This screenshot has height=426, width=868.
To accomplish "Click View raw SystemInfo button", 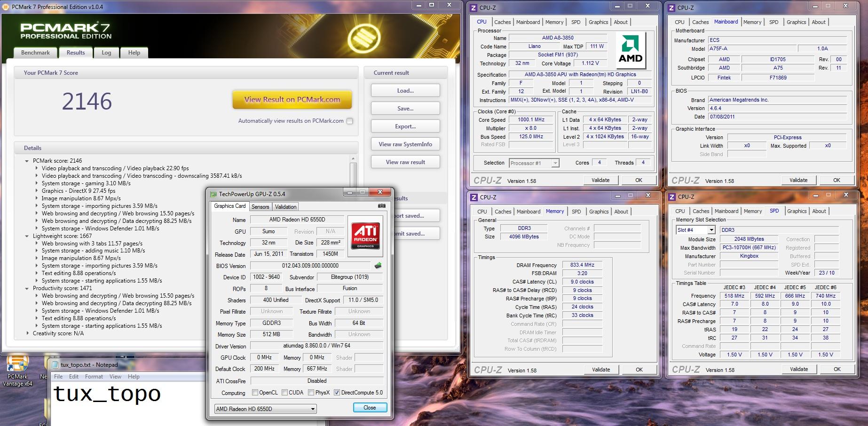I will [x=405, y=144].
